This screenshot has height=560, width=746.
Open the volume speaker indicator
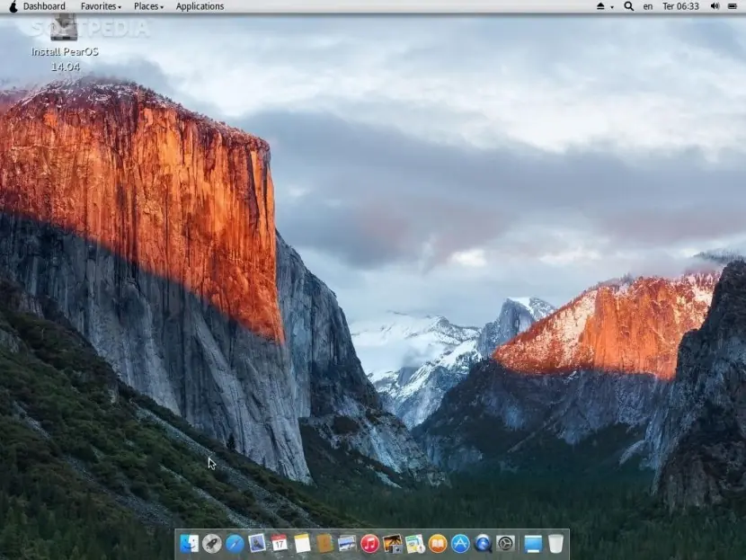click(715, 6)
